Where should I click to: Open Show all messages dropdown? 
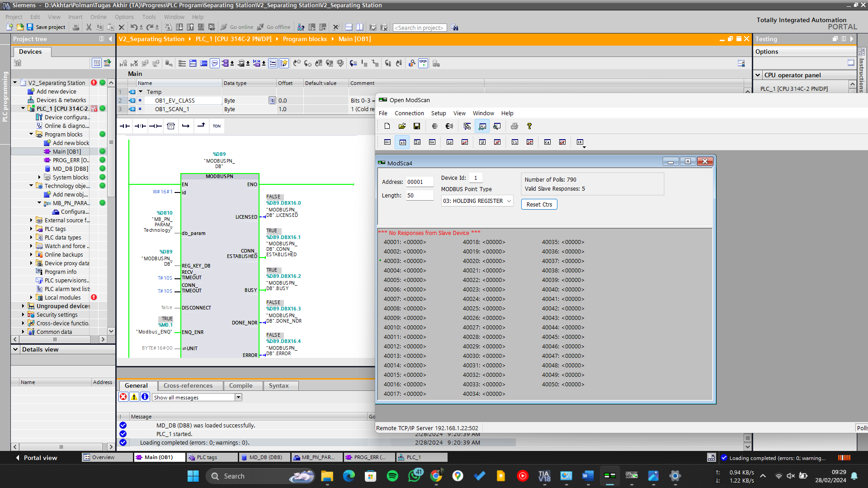(x=238, y=397)
